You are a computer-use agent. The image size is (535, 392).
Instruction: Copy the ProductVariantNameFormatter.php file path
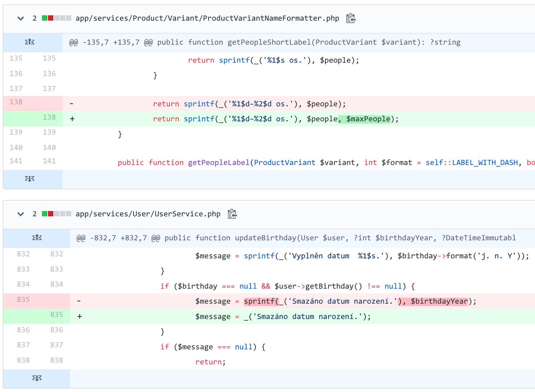[351, 18]
